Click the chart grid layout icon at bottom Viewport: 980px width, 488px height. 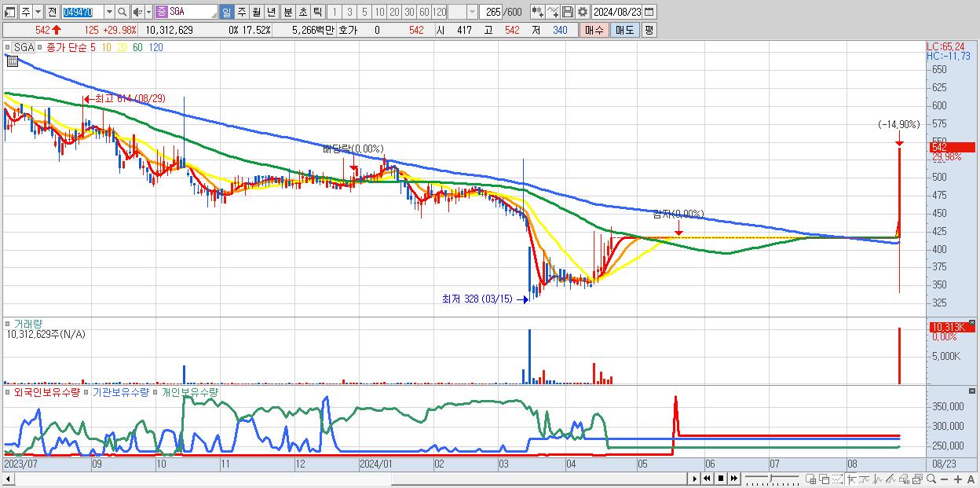810,479
